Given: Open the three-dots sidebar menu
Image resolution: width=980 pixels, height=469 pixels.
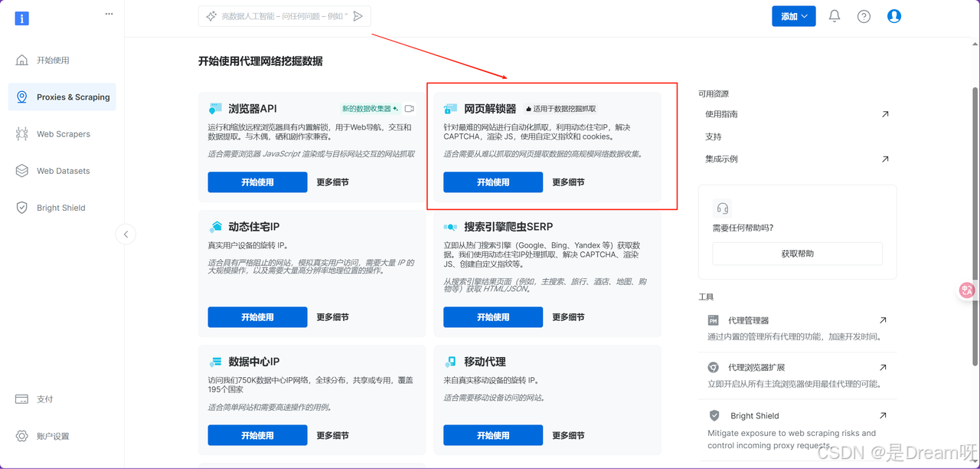Looking at the screenshot, I should point(109,14).
